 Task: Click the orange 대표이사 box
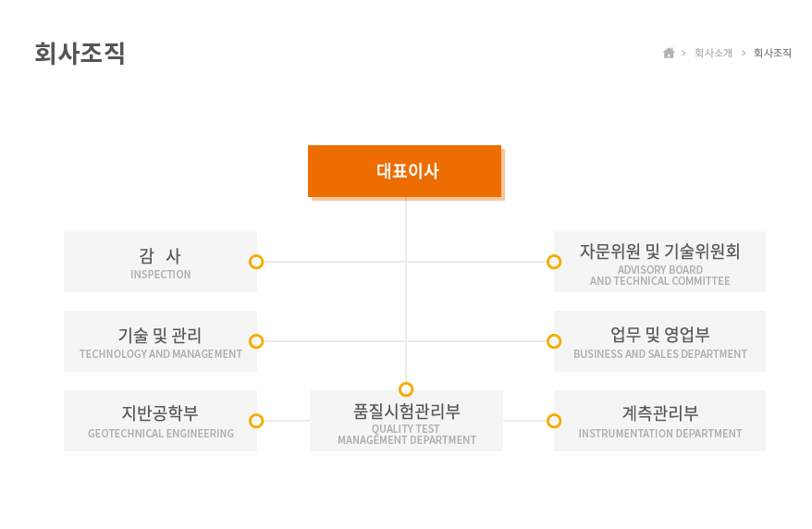[404, 171]
